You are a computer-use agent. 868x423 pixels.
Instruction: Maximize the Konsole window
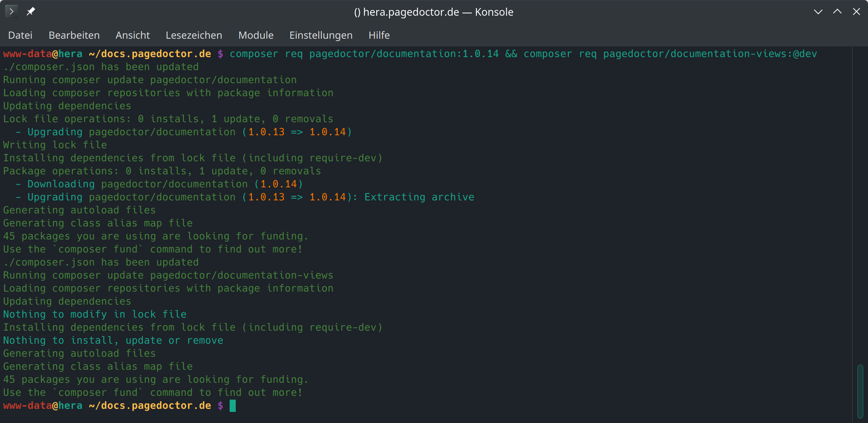(837, 11)
